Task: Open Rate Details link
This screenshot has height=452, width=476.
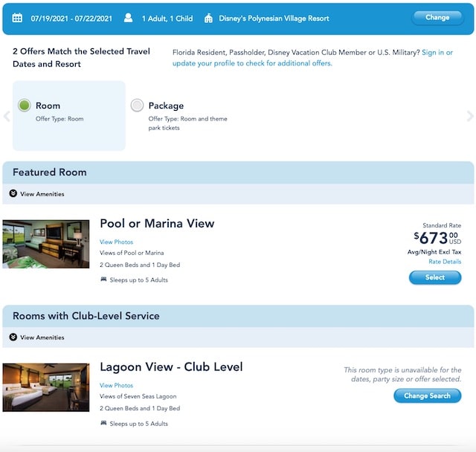Action: [x=445, y=262]
